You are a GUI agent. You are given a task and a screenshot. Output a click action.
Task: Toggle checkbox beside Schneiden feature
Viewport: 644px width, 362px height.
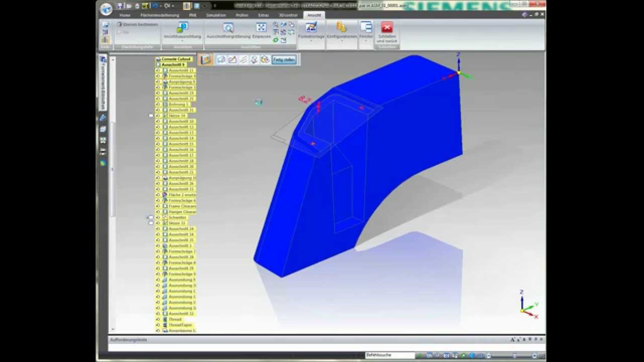tap(151, 218)
